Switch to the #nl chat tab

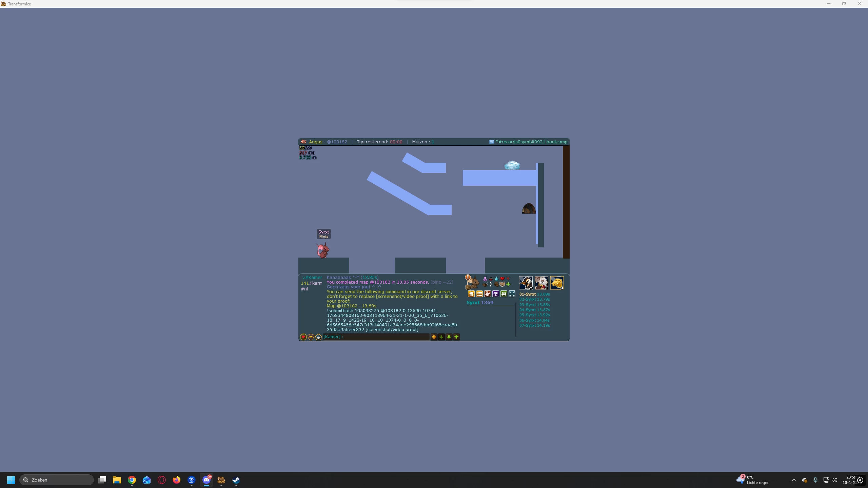304,289
